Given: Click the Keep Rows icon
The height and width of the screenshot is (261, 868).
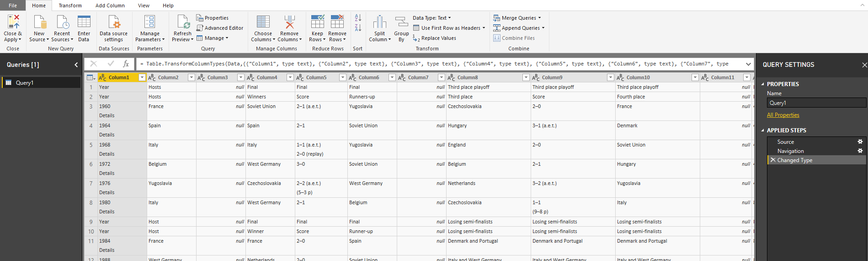Looking at the screenshot, I should tap(317, 22).
